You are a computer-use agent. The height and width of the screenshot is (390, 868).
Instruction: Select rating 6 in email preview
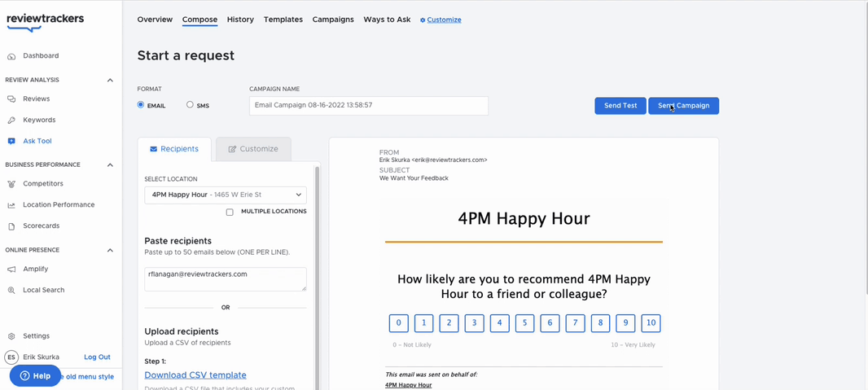550,323
